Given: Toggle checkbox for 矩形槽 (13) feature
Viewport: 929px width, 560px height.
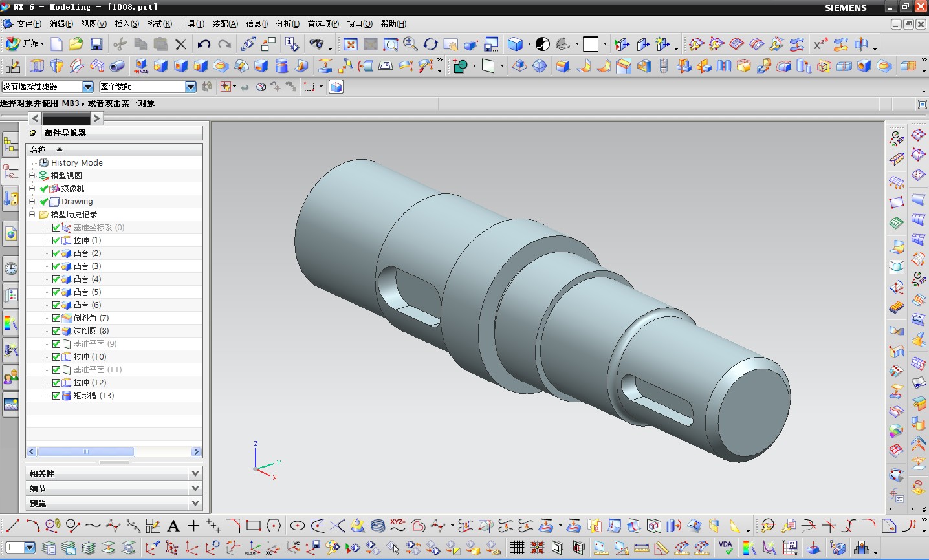Looking at the screenshot, I should (x=56, y=396).
